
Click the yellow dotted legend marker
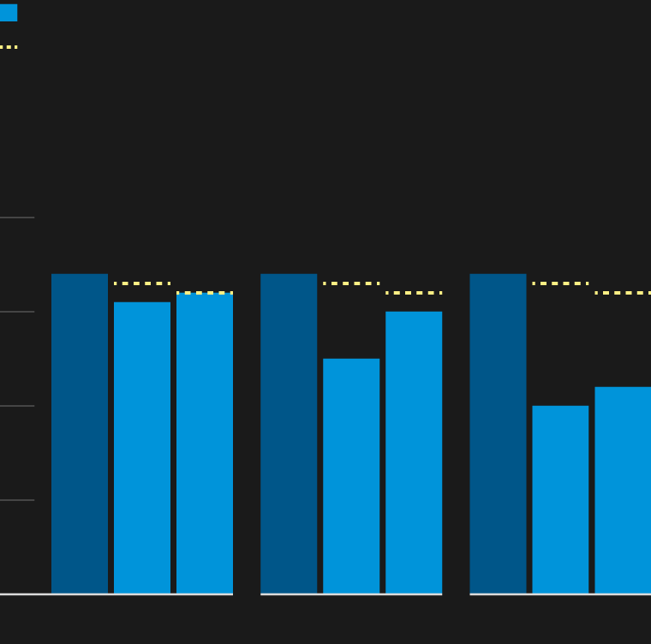[9, 47]
